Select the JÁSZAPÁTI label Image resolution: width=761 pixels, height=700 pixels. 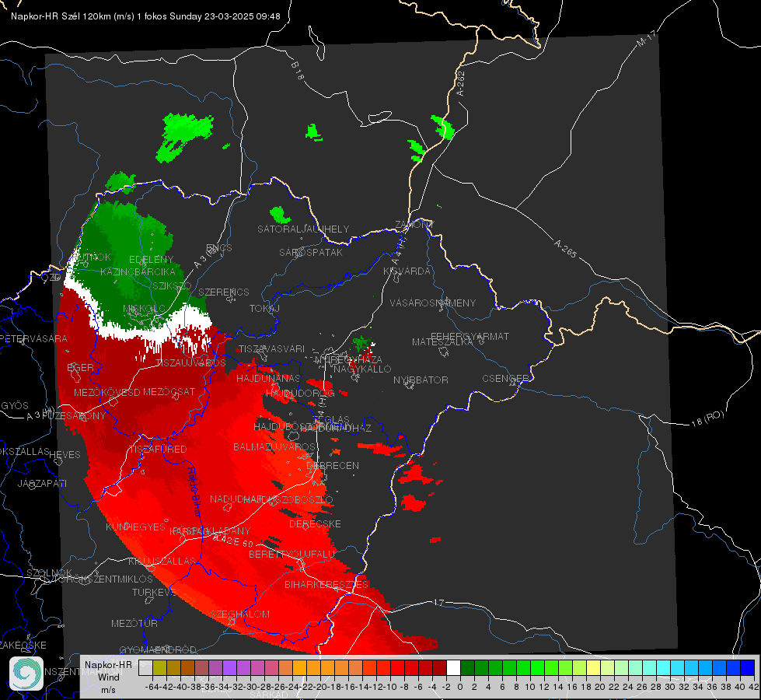pos(42,483)
